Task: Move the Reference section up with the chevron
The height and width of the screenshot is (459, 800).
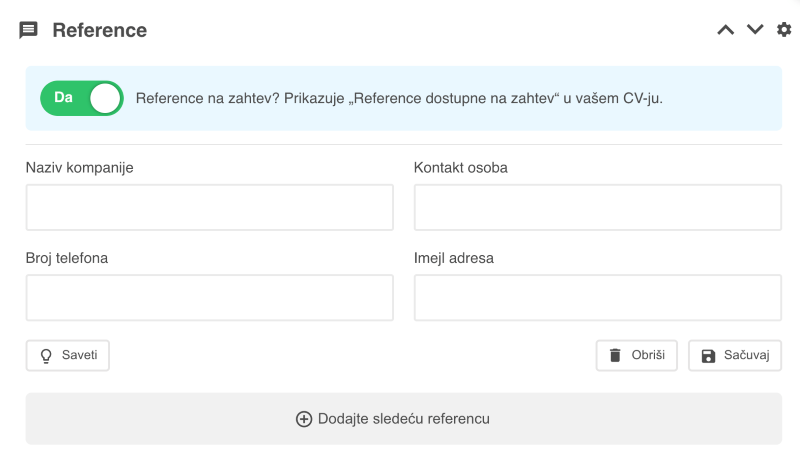Action: point(726,30)
